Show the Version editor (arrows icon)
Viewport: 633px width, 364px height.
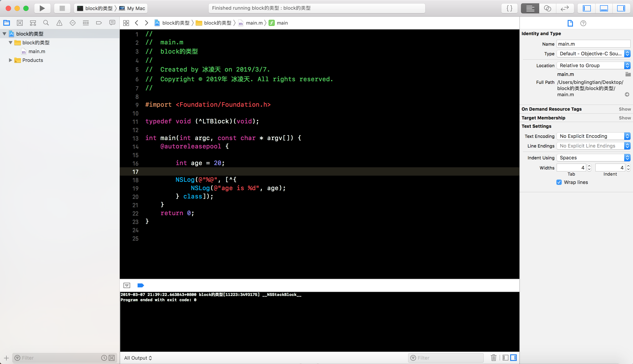coord(565,8)
